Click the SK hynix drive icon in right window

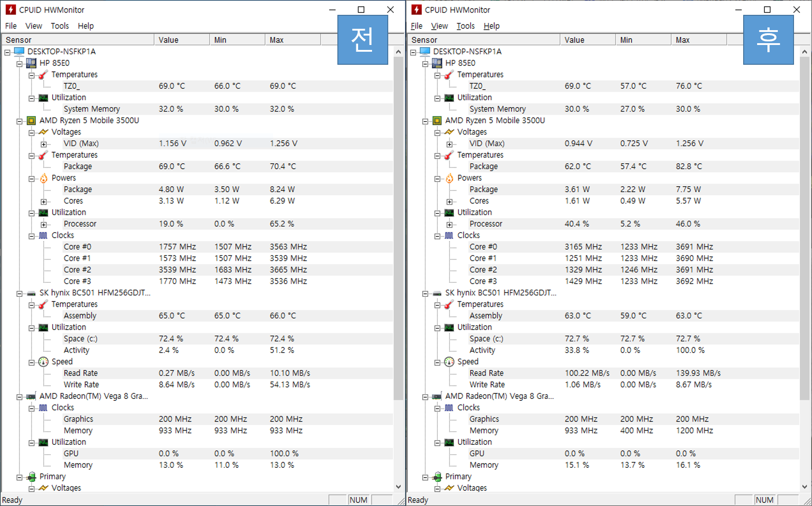(x=437, y=293)
